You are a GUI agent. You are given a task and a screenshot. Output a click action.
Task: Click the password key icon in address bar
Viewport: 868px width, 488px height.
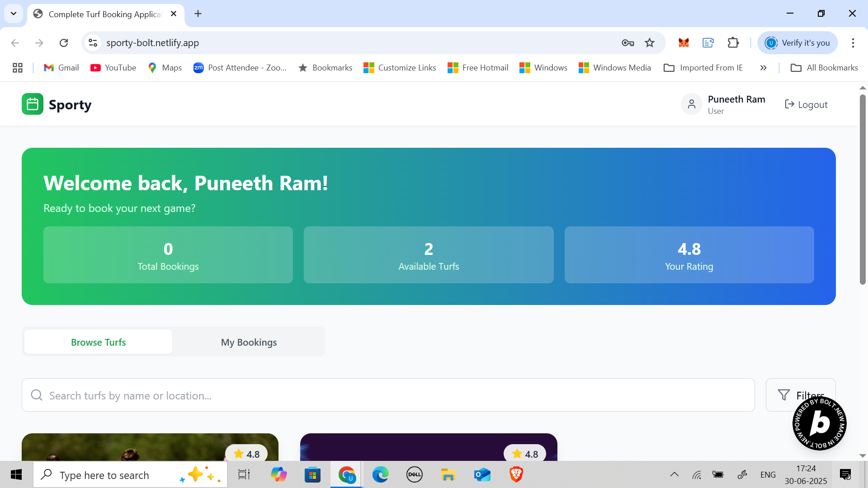(627, 43)
